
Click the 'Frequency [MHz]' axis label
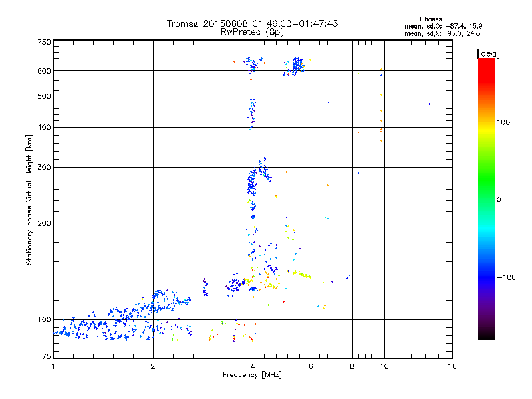[252, 375]
